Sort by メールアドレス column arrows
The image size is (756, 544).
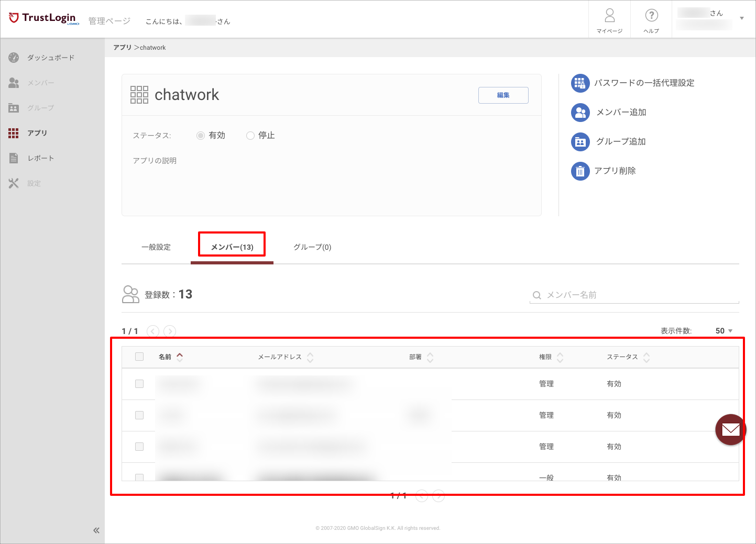(310, 357)
